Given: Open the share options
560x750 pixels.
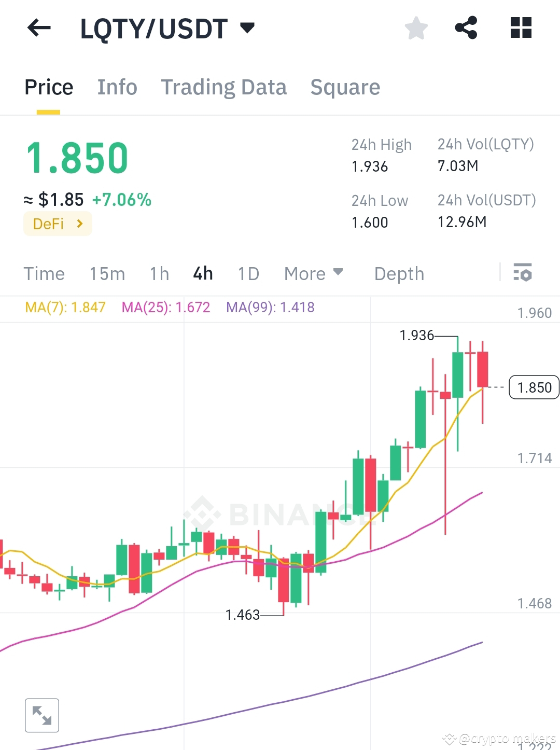Looking at the screenshot, I should tap(467, 28).
